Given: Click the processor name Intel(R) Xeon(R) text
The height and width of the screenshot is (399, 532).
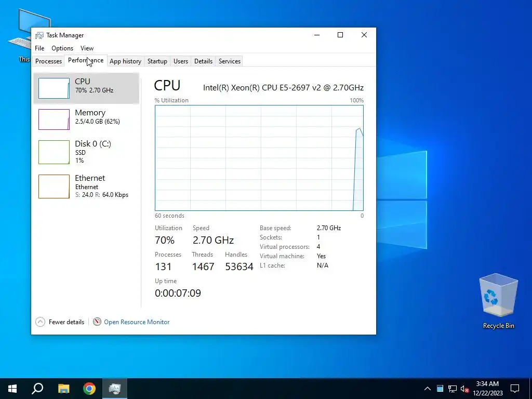Looking at the screenshot, I should point(283,87).
